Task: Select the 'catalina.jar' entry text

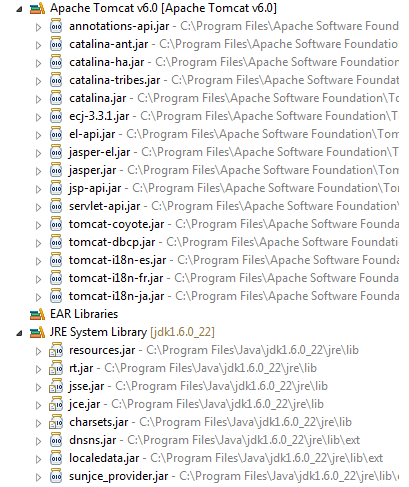Action: coord(98,98)
